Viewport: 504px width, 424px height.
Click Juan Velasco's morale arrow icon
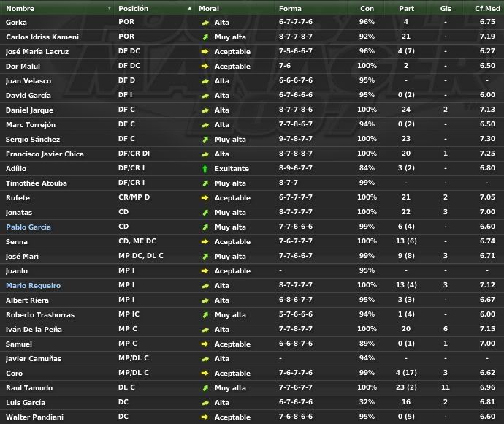click(x=205, y=81)
